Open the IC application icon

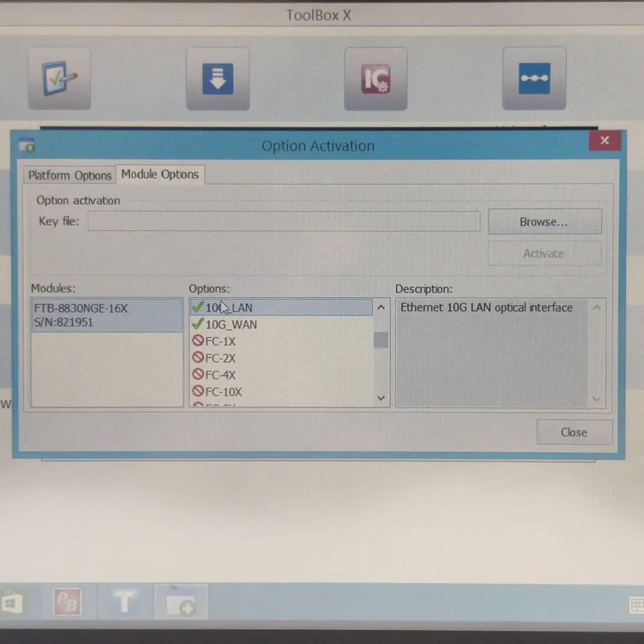[x=375, y=78]
